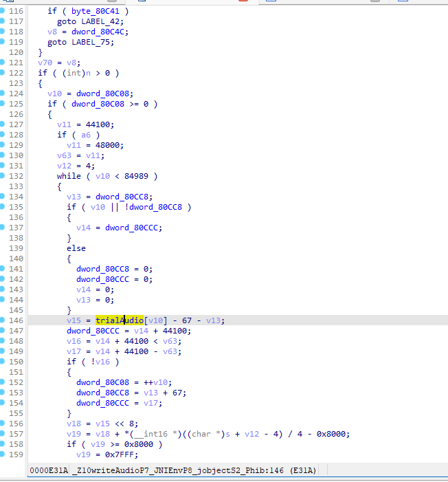Click dword_80C08 in line 125 condition
The height and width of the screenshot is (482, 448).
coord(98,104)
